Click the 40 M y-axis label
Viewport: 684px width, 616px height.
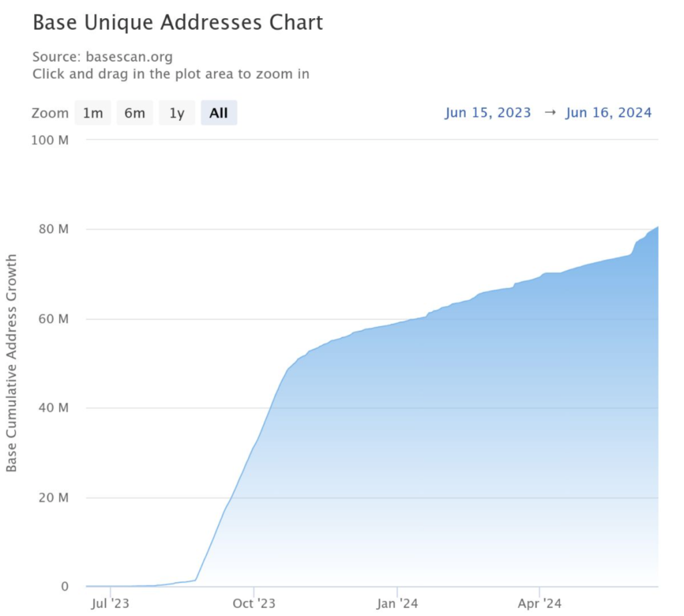[x=55, y=408]
